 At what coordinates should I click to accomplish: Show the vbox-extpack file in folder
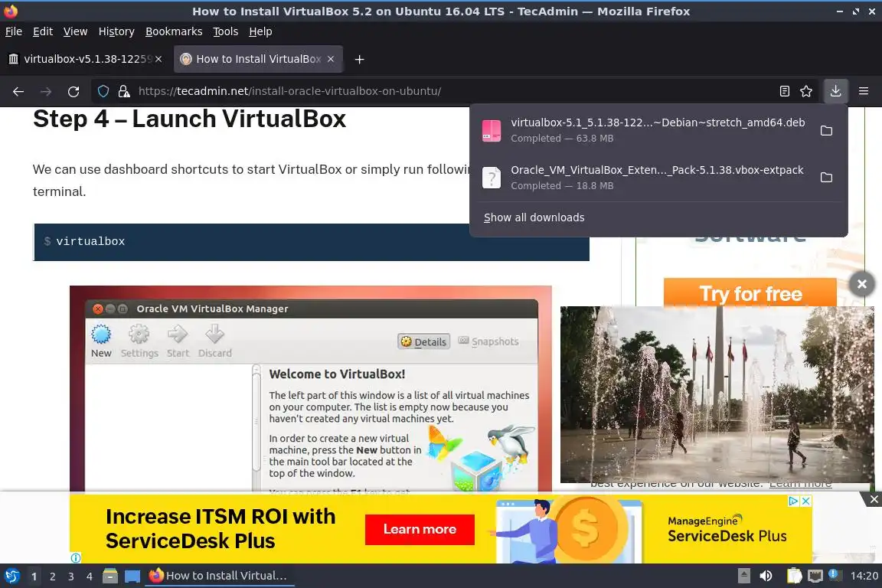pos(826,178)
